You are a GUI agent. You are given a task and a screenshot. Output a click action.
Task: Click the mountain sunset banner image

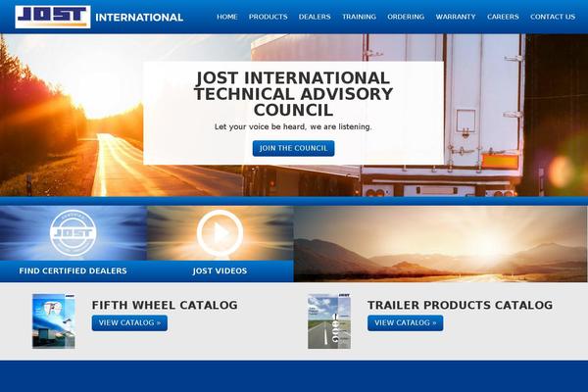coord(441,244)
